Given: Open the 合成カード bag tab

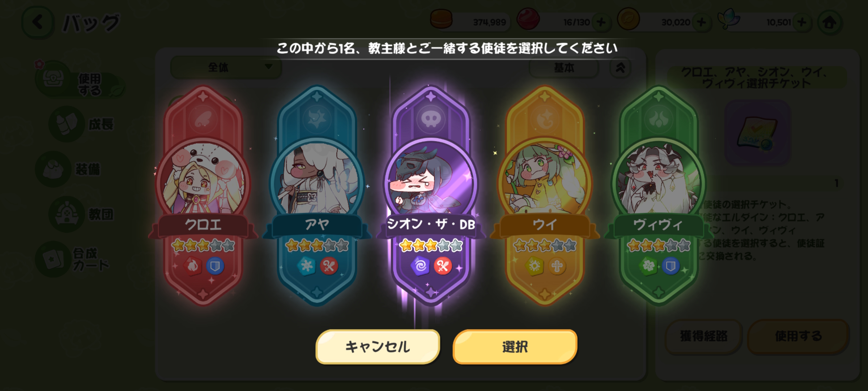Looking at the screenshot, I should tap(72, 259).
